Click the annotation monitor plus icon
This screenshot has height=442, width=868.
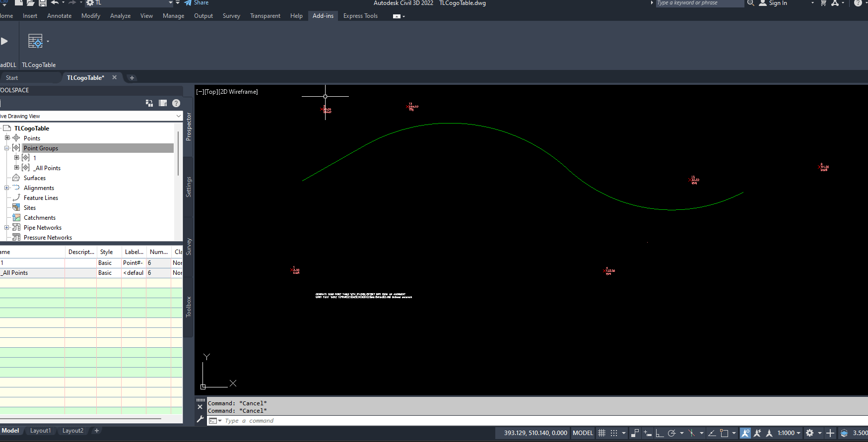tap(830, 433)
